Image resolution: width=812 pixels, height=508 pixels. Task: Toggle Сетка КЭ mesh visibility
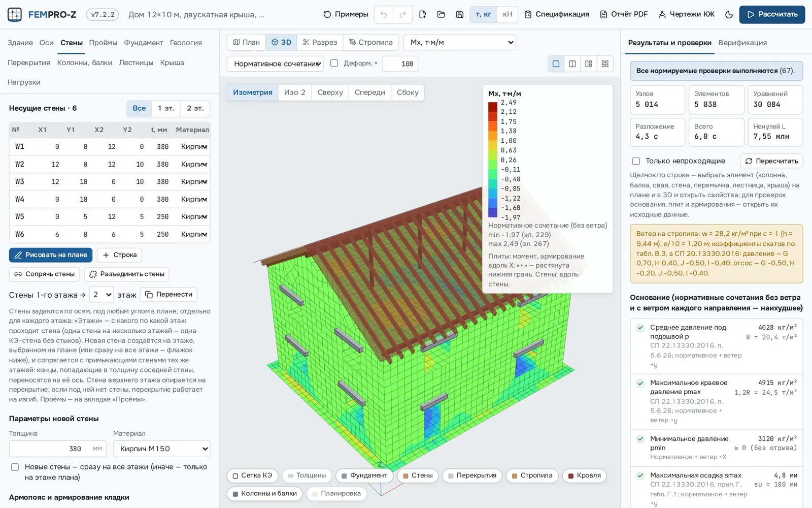point(252,475)
